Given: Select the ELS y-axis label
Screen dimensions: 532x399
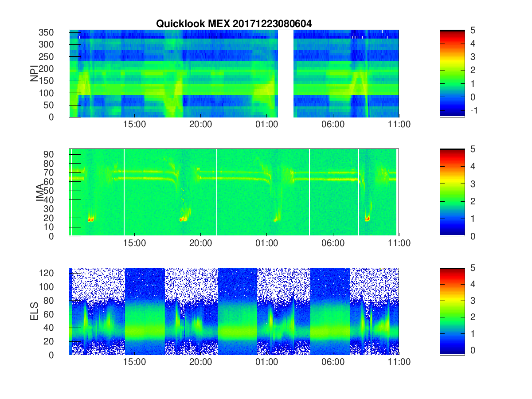Looking at the screenshot, I should coord(34,311).
